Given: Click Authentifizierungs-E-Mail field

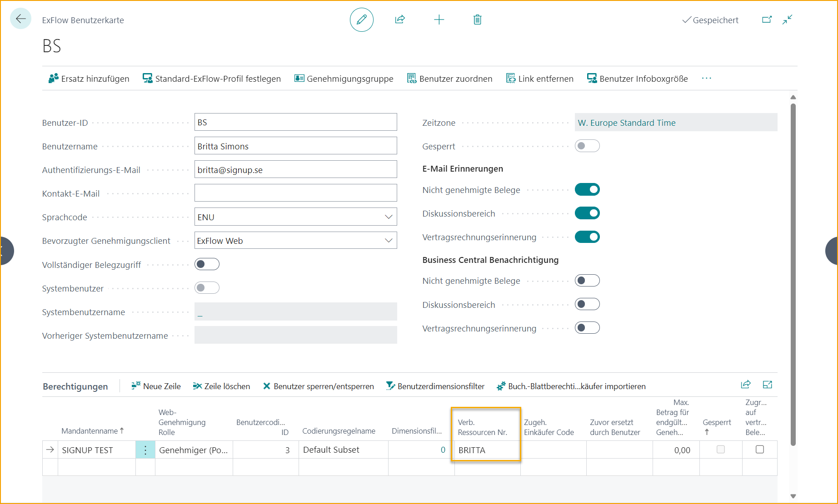Looking at the screenshot, I should [x=295, y=169].
